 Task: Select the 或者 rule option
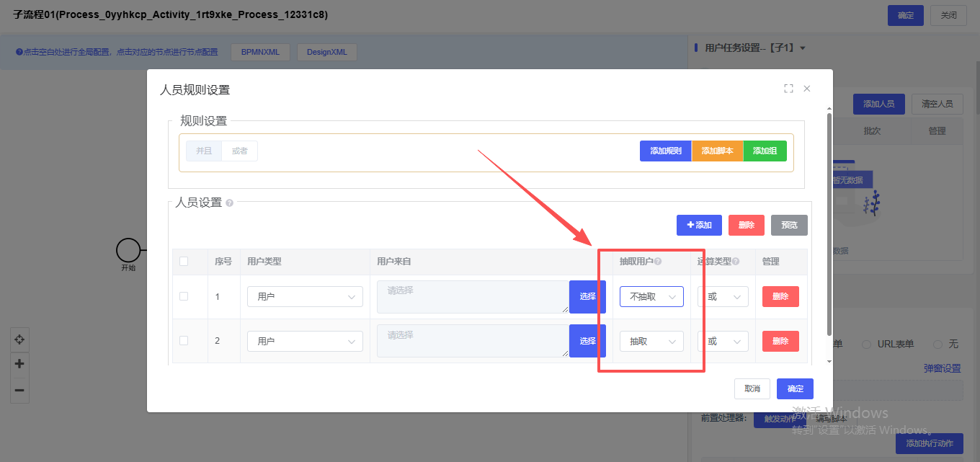(x=239, y=151)
